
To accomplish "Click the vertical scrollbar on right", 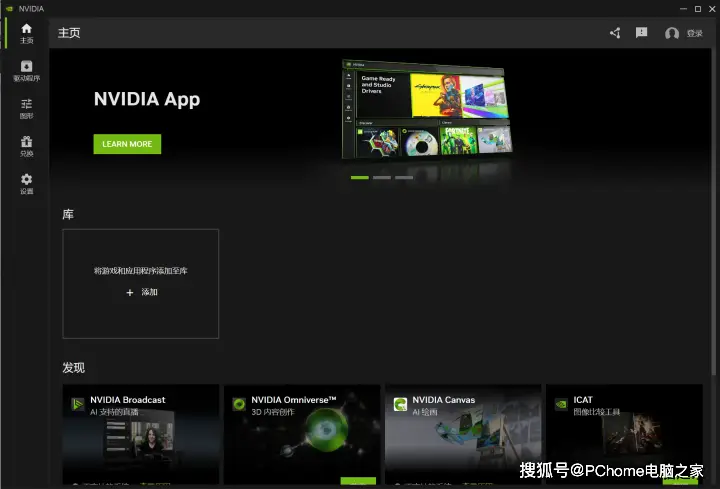I will tap(715, 211).
